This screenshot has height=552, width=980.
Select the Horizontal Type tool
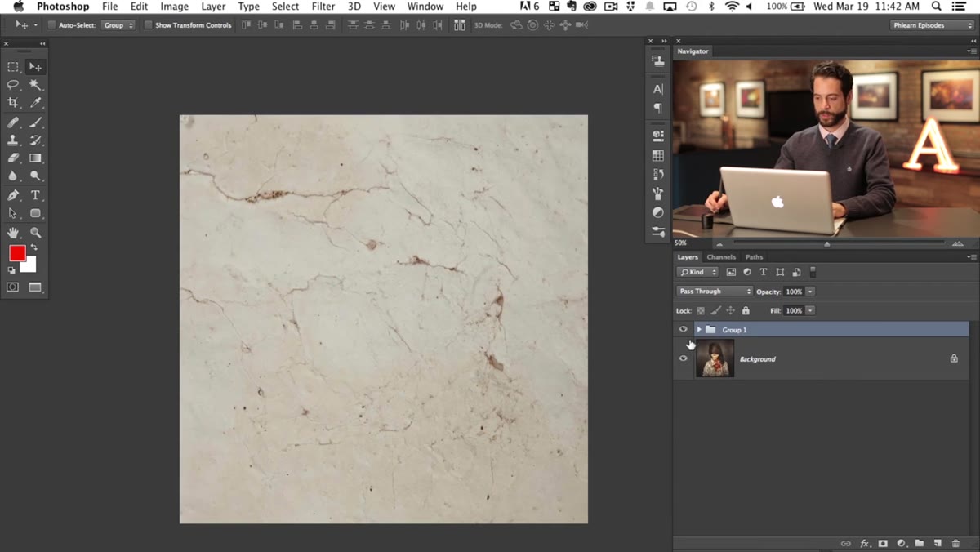pos(35,195)
